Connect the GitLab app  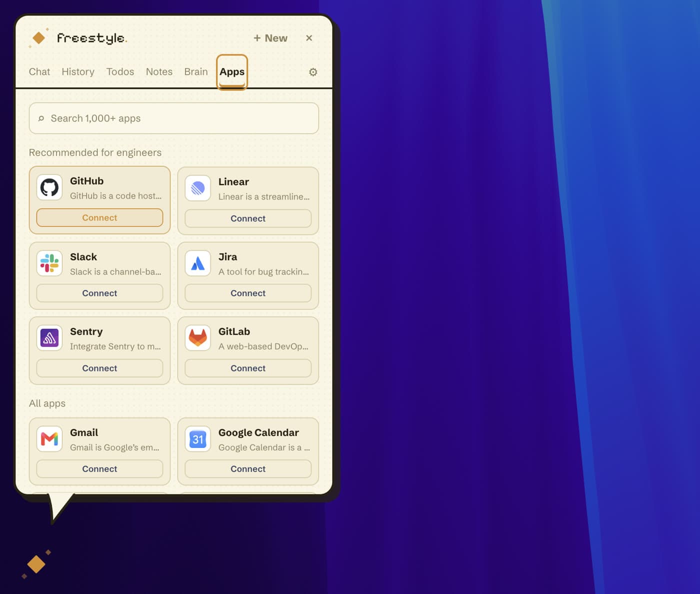click(248, 368)
